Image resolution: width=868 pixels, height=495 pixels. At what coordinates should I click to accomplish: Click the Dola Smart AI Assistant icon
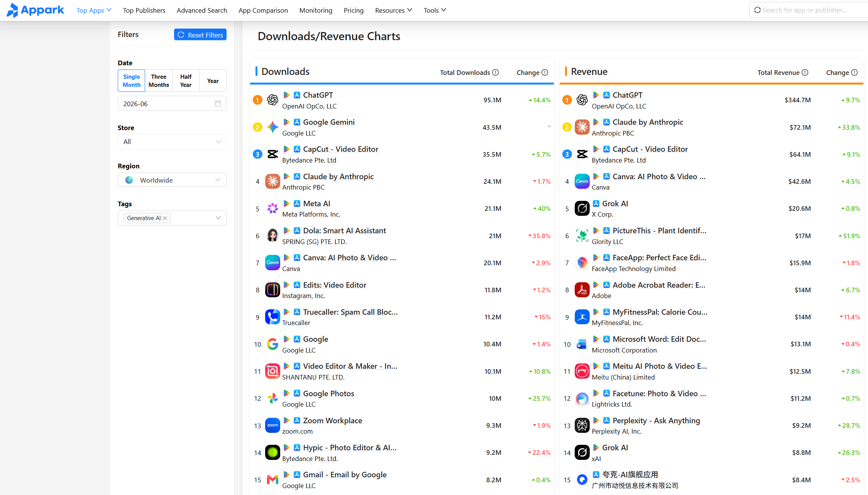tap(272, 236)
